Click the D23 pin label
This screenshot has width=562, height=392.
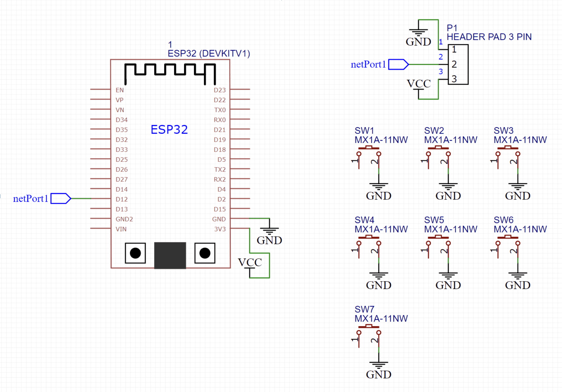pos(220,90)
